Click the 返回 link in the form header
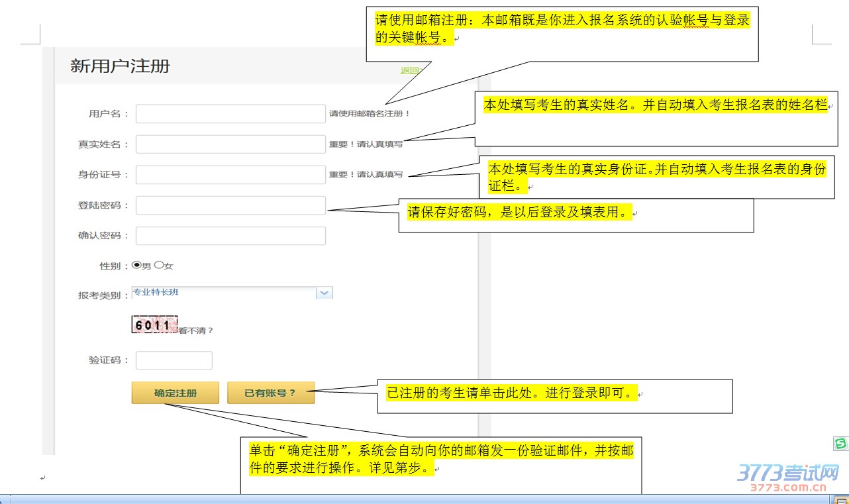This screenshot has height=504, width=849. pos(410,70)
